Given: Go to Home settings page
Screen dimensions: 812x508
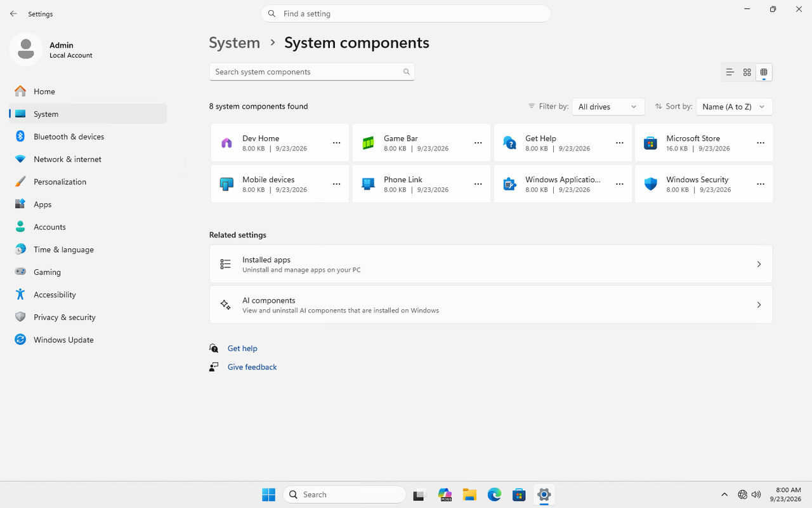Looking at the screenshot, I should pos(88,91).
